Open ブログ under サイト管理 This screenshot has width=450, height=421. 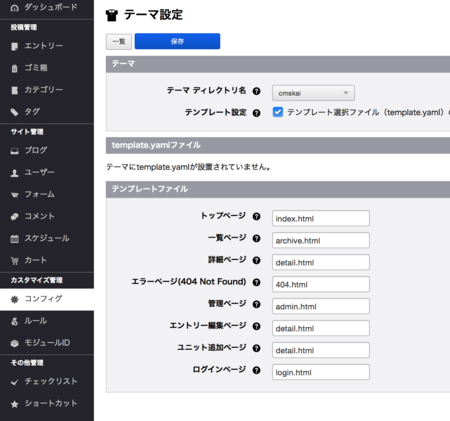pos(47,151)
